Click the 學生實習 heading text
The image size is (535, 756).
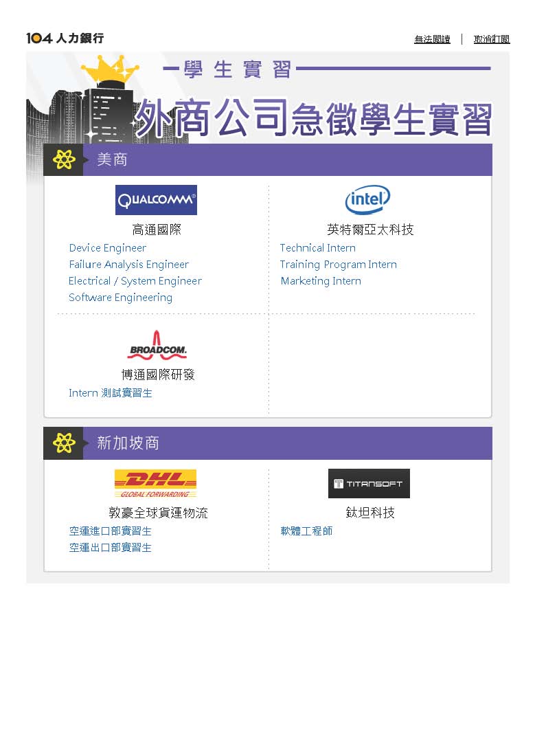click(238, 69)
